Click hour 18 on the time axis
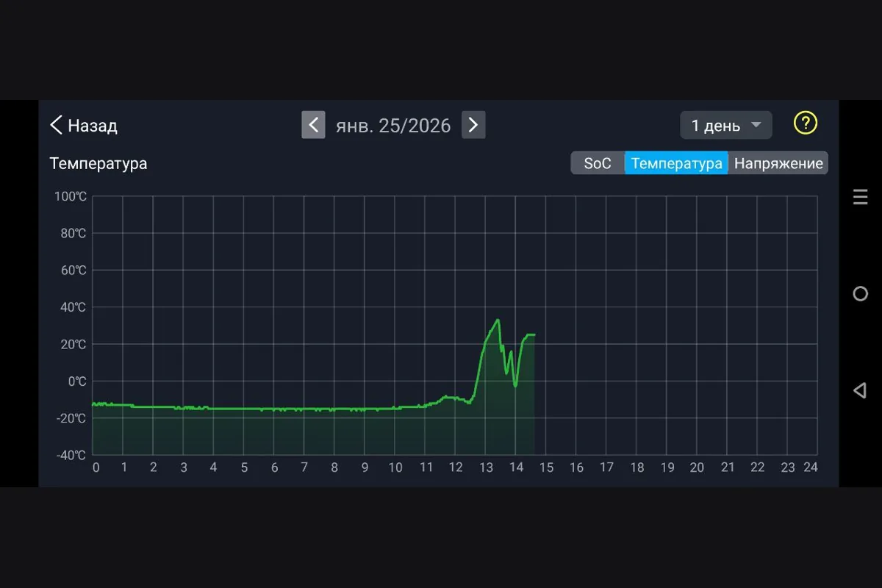The image size is (882, 588). [637, 467]
